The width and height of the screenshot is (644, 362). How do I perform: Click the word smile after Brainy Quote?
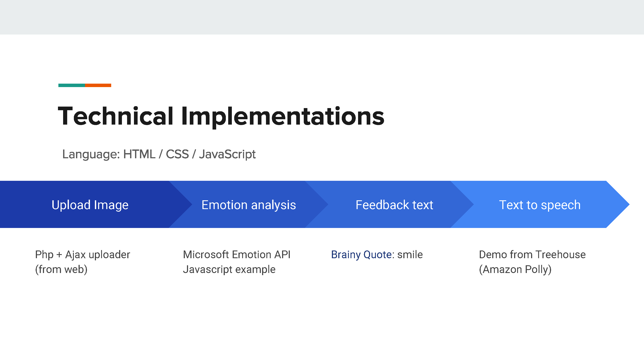[x=410, y=255]
